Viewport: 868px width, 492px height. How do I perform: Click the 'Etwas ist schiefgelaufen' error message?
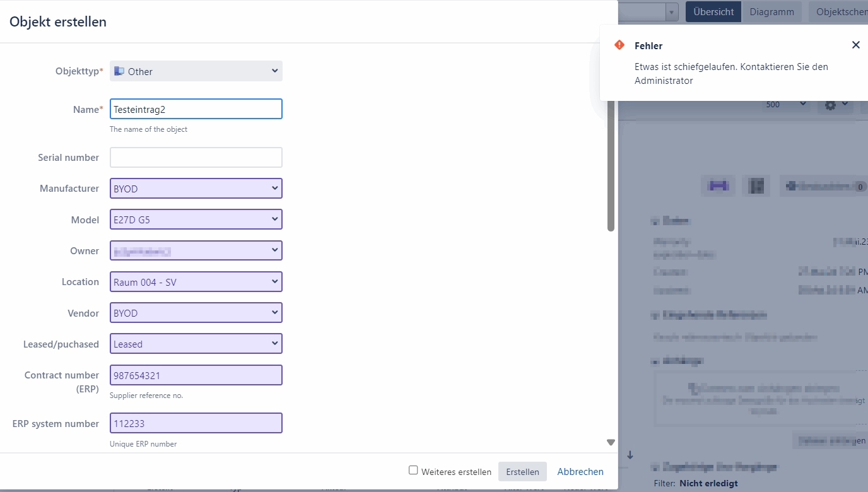731,74
